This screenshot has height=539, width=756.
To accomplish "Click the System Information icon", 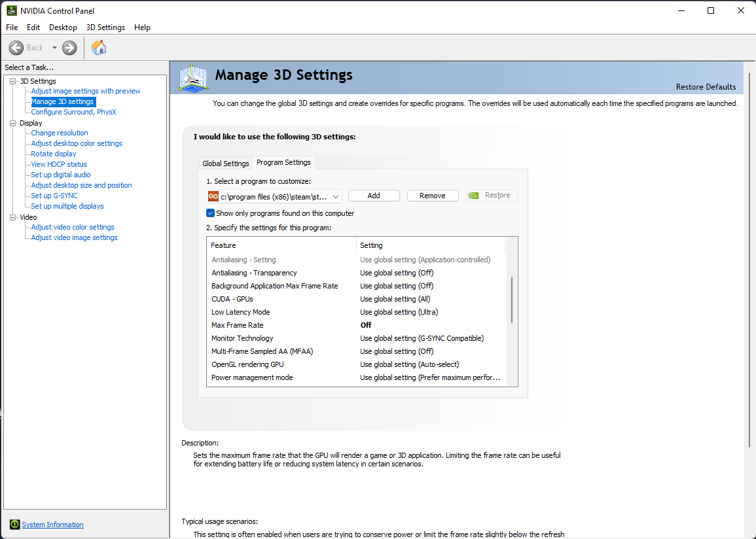I will 14,525.
